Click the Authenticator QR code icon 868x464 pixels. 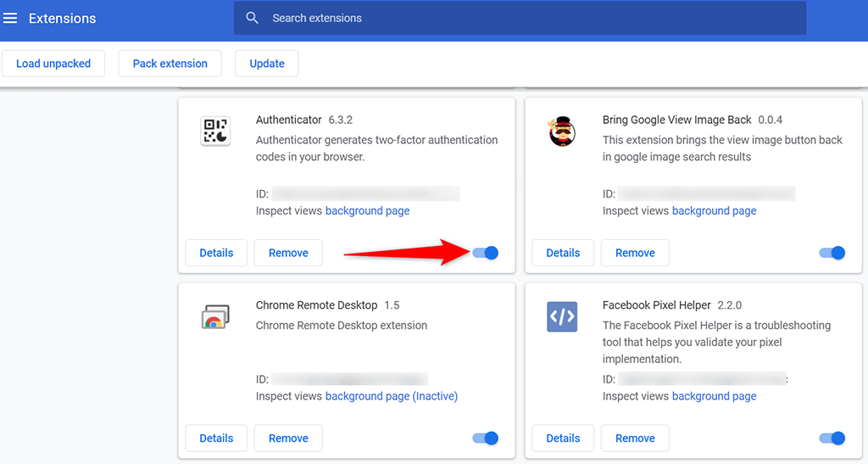tap(215, 131)
